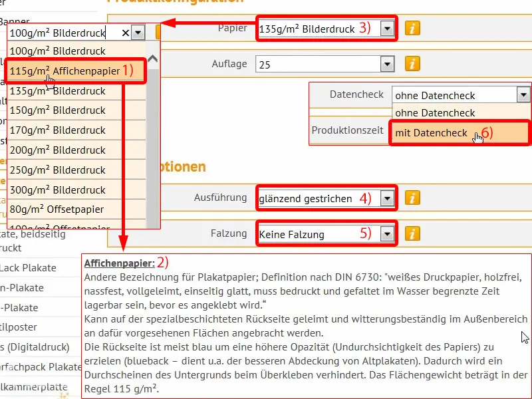Open 'ilposter' sidebar link
The height and width of the screenshot is (399, 532).
tap(19, 327)
